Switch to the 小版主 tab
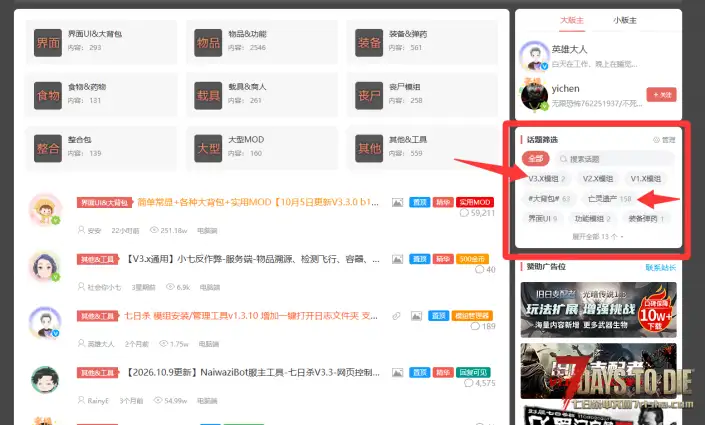This screenshot has height=425, width=705. [x=625, y=21]
